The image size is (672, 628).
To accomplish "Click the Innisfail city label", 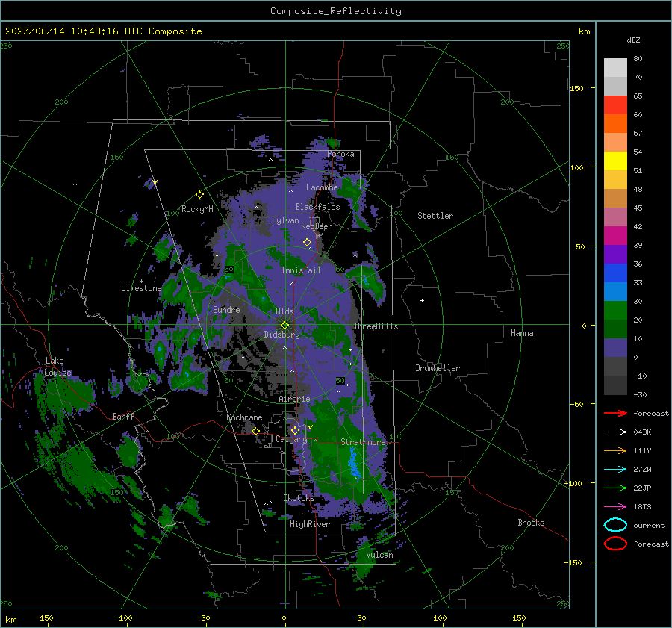I will (301, 270).
